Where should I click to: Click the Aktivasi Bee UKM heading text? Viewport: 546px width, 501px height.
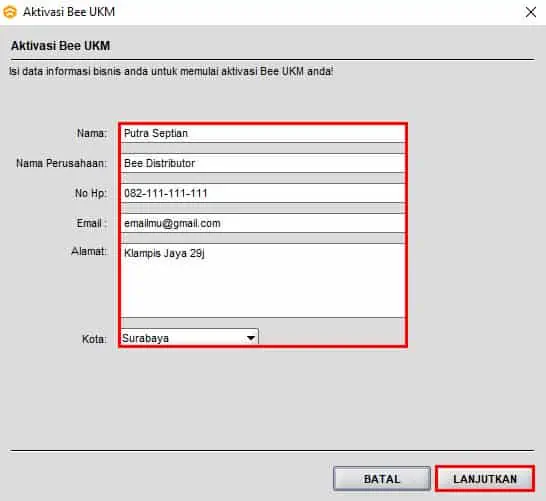pos(61,46)
